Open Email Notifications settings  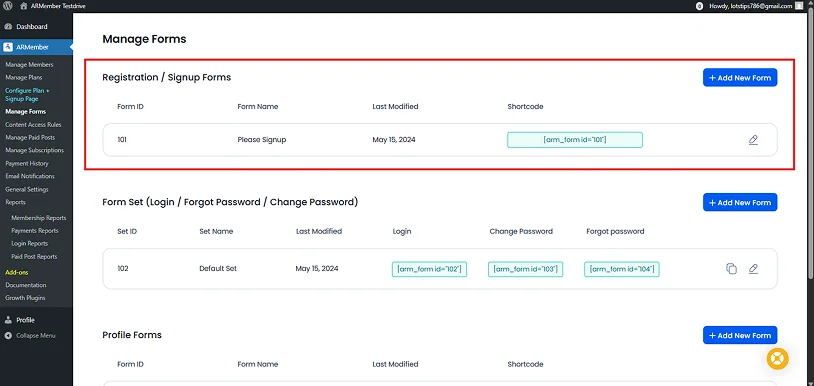30,176
